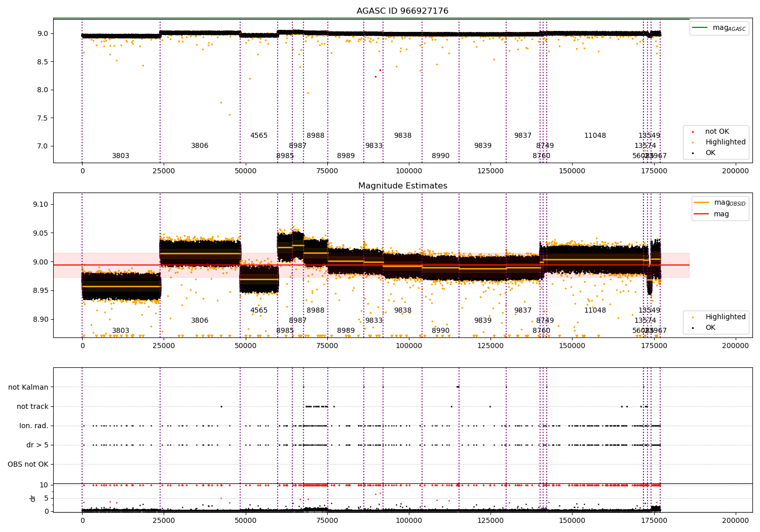Click the 'Magnitude Estimates' plot title

[x=402, y=186]
